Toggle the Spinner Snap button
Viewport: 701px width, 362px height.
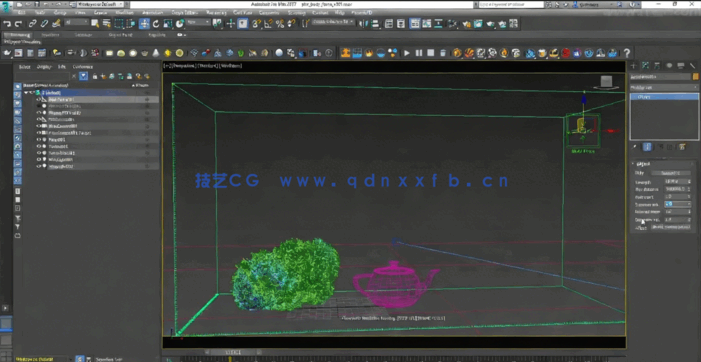point(292,24)
